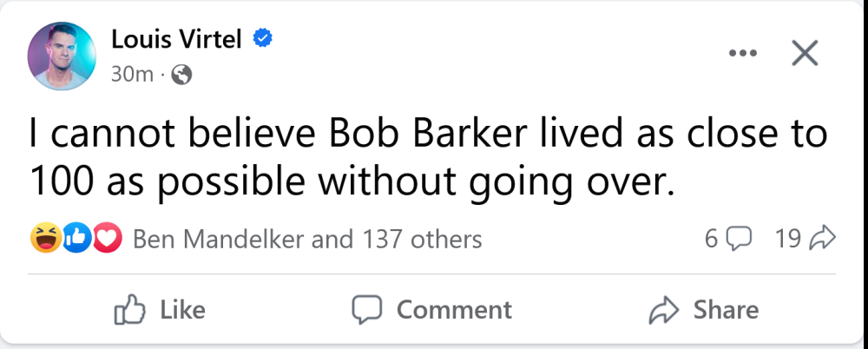
Task: Click the curved arrow icon beside Share
Action: click(665, 310)
